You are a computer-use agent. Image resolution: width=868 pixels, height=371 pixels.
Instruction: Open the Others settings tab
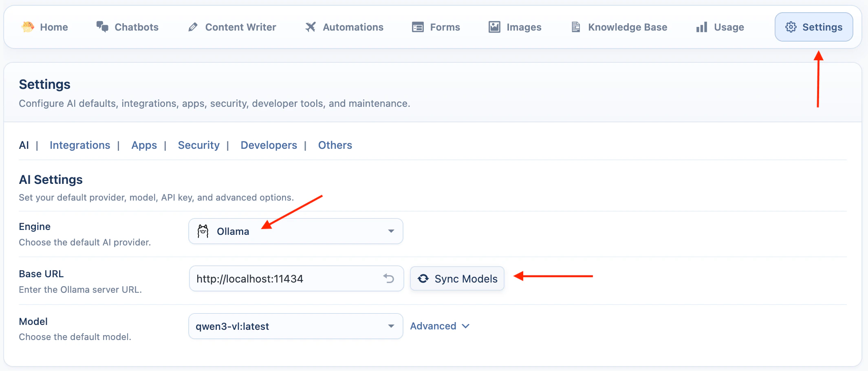(335, 145)
